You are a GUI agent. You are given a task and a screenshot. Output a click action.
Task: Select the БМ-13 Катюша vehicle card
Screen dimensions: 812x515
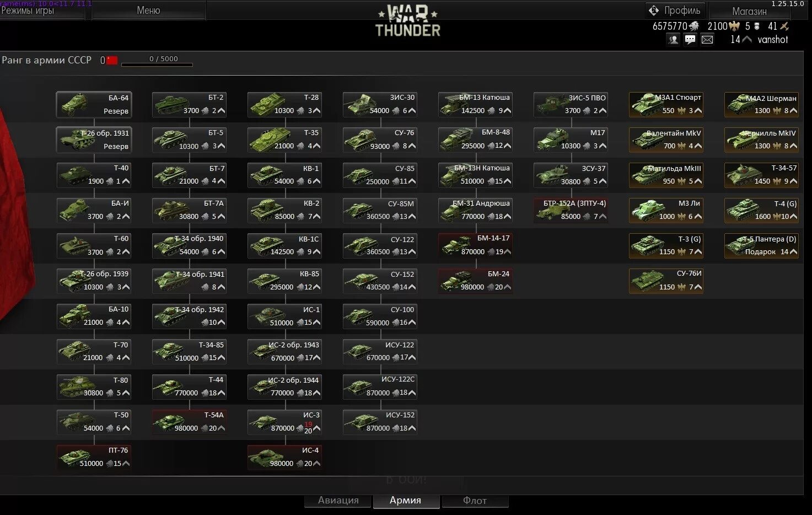point(476,104)
